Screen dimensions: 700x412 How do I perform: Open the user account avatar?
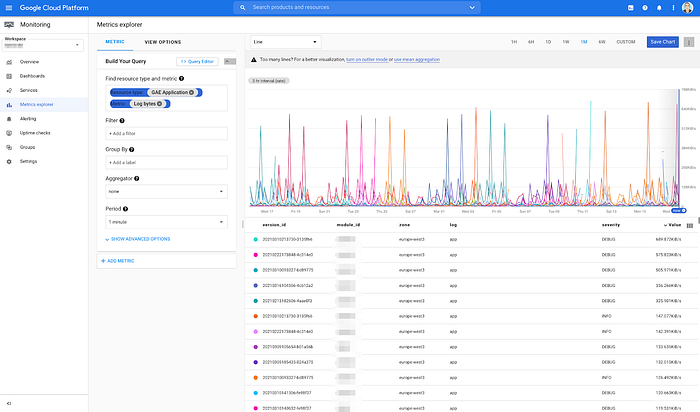tap(688, 8)
